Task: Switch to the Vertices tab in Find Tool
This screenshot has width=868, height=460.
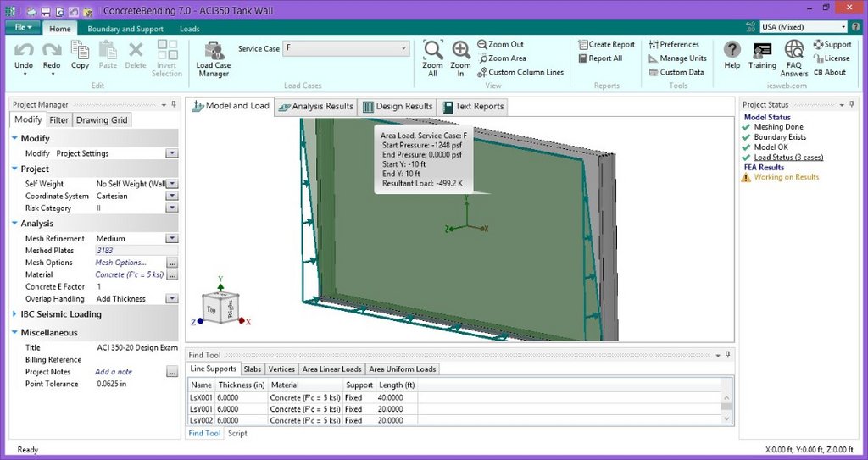Action: [281, 369]
